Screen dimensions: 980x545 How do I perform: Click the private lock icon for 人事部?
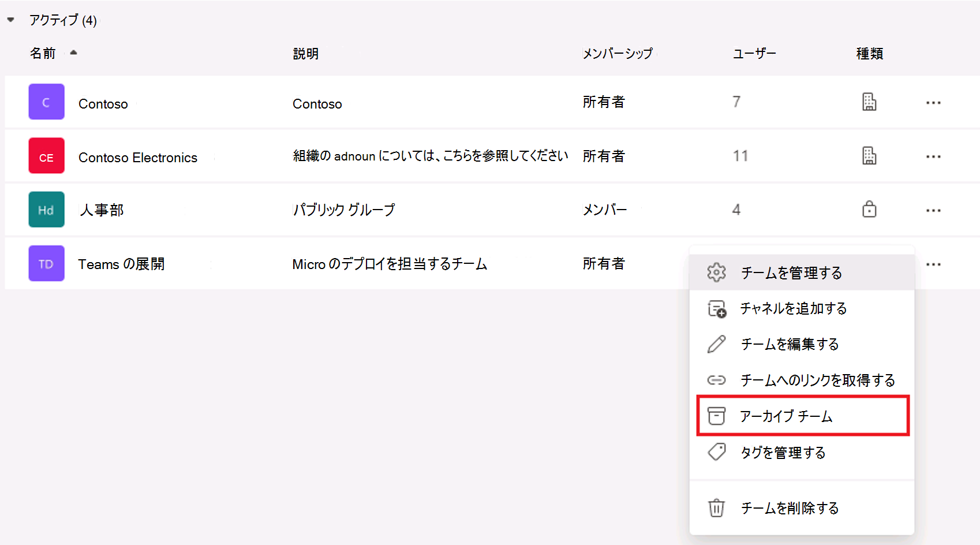tap(869, 209)
